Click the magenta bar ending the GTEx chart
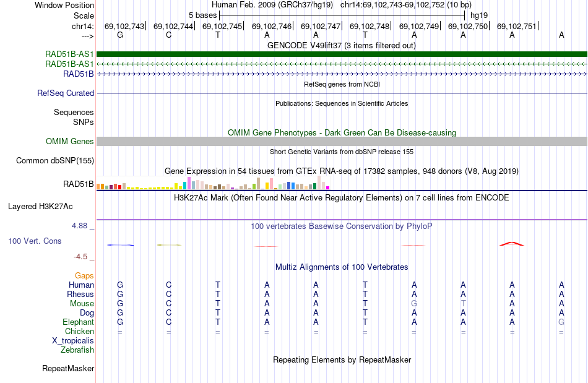 point(328,187)
